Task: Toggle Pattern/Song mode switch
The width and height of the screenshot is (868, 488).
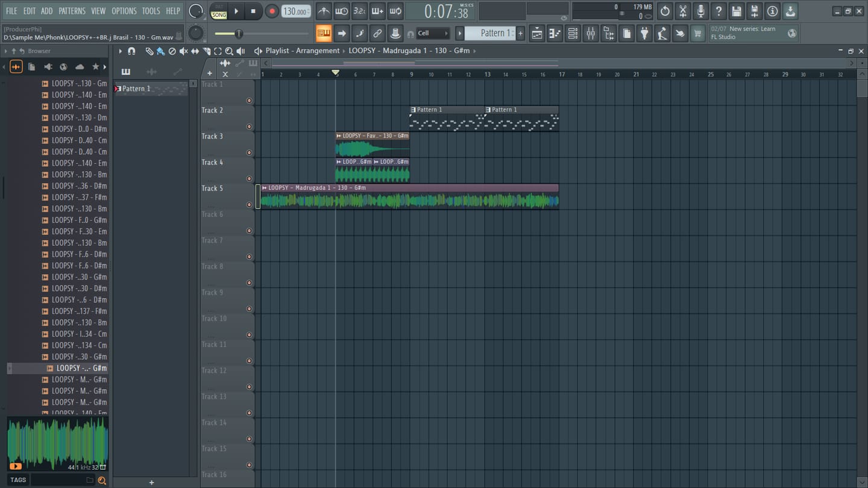Action: click(219, 11)
